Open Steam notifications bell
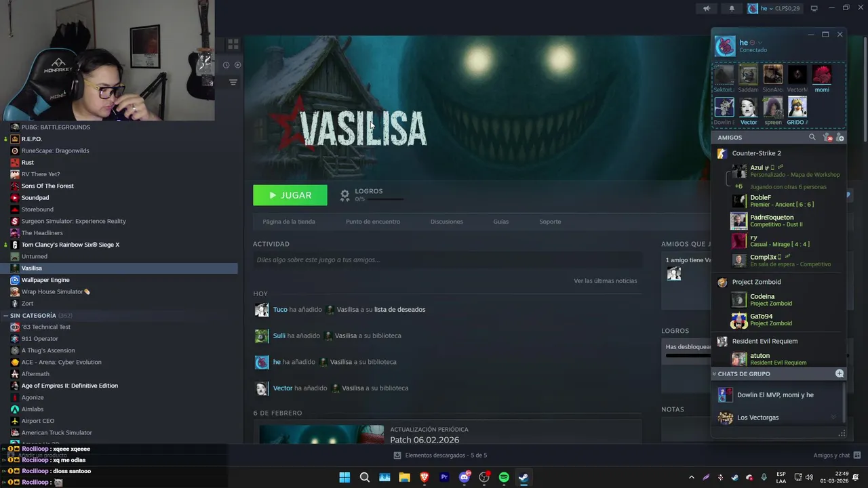 (732, 9)
